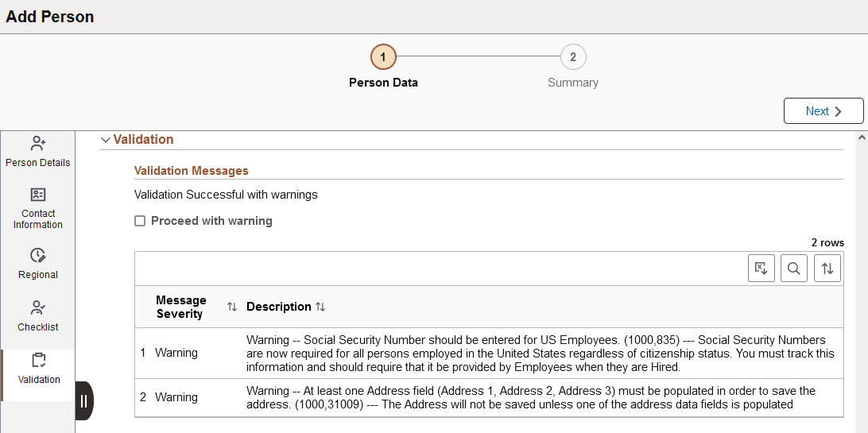Collapse the Validation section chevron
Image resolution: width=868 pixels, height=433 pixels.
click(105, 140)
